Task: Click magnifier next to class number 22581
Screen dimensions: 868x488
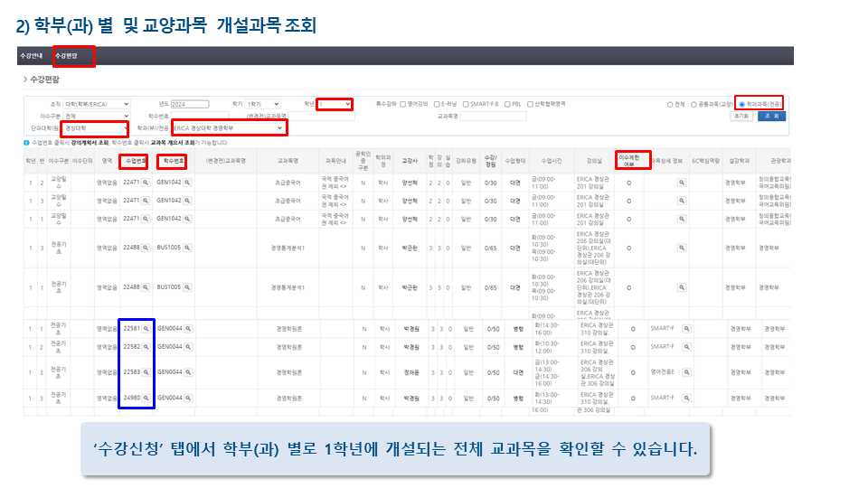Action: [146, 329]
